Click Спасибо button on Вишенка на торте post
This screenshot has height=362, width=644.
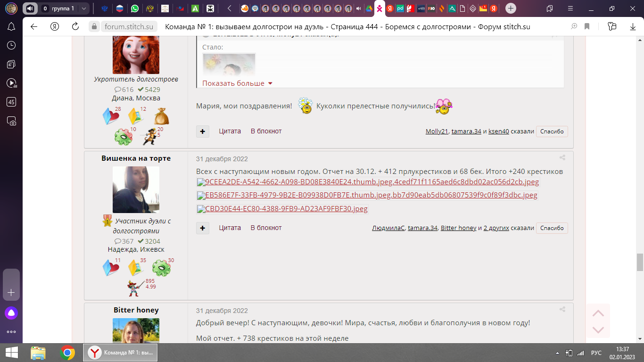552,228
